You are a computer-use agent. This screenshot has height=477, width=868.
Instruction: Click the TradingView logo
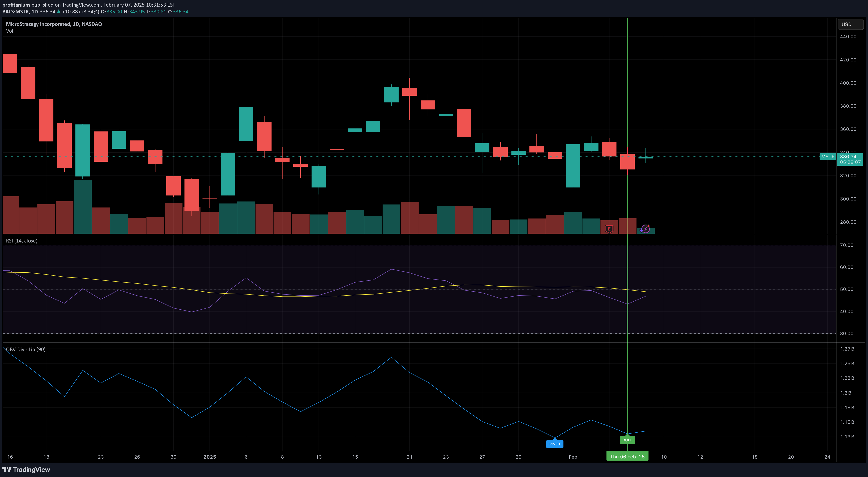click(26, 470)
